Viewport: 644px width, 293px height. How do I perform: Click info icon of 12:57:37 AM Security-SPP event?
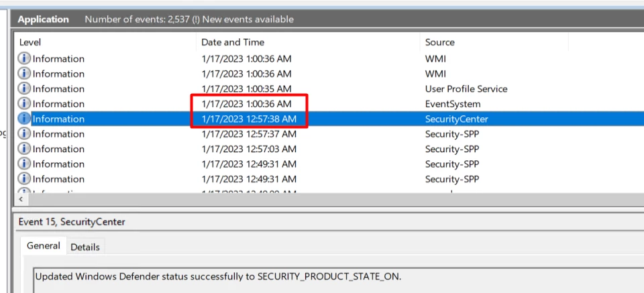24,134
